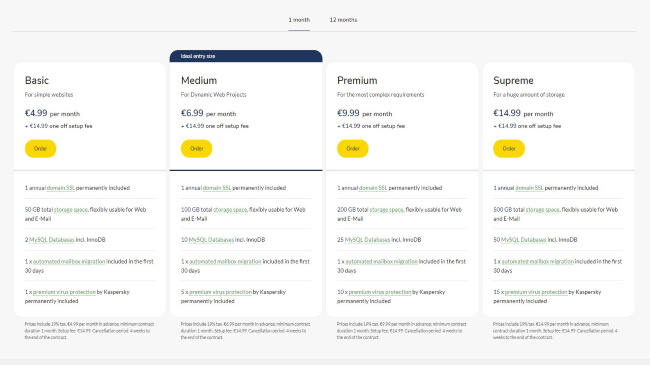Open MySQL Databases link in Basic plan

(52, 240)
